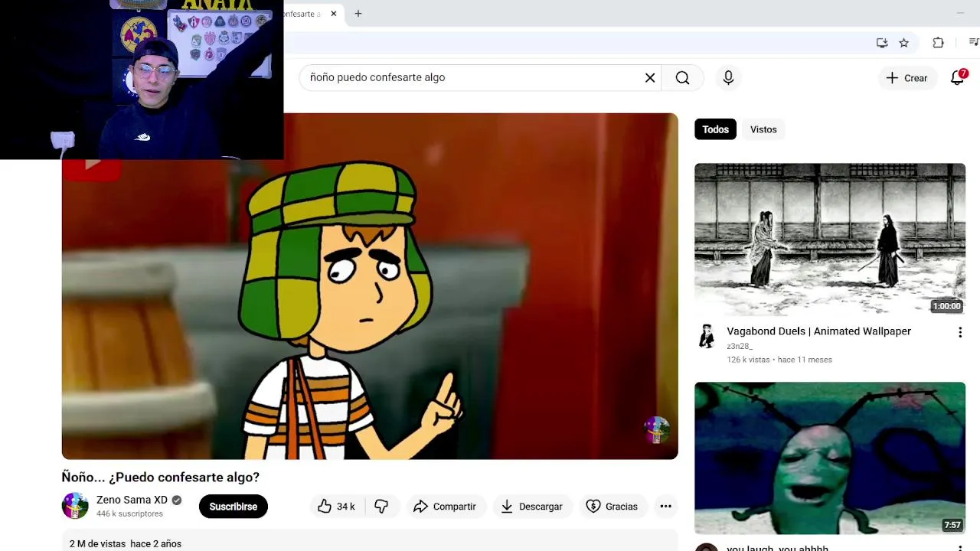Open a new browser tab
The width and height of the screenshot is (980, 551).
point(358,14)
